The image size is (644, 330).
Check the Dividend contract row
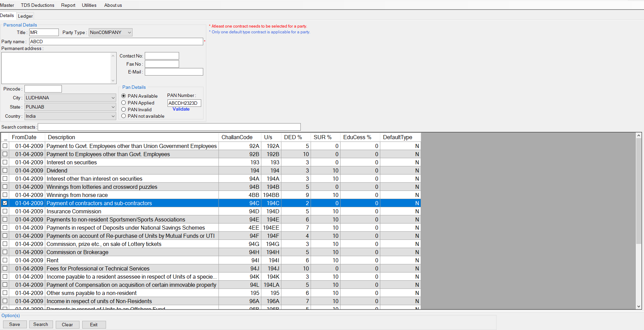(5, 170)
